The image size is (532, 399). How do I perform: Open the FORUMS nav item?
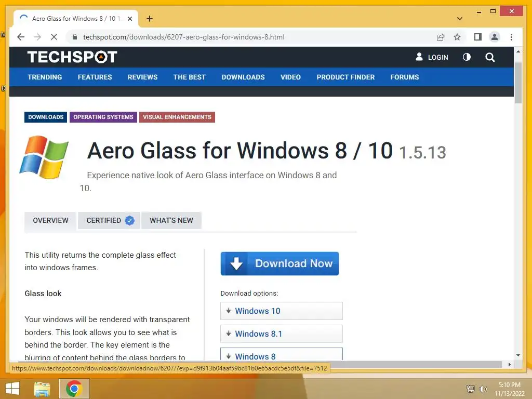click(x=404, y=77)
